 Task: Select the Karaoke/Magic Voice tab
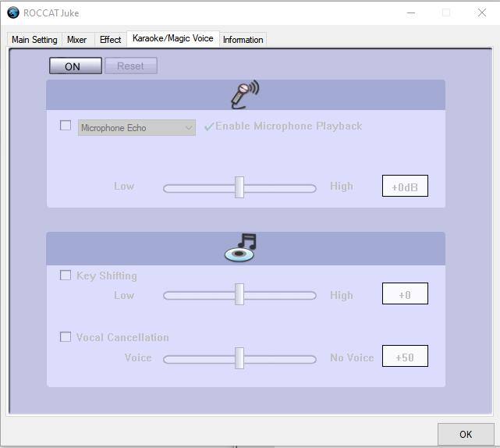pos(172,38)
